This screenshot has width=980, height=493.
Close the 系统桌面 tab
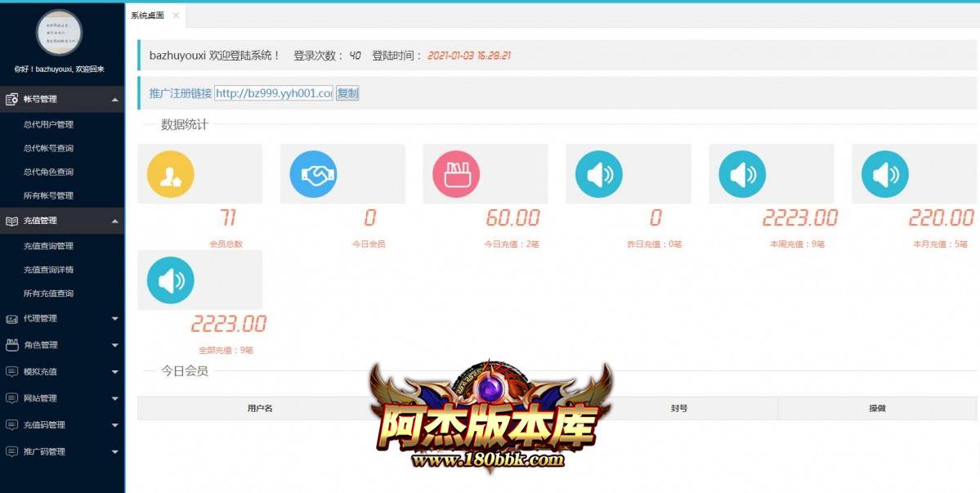tap(176, 16)
